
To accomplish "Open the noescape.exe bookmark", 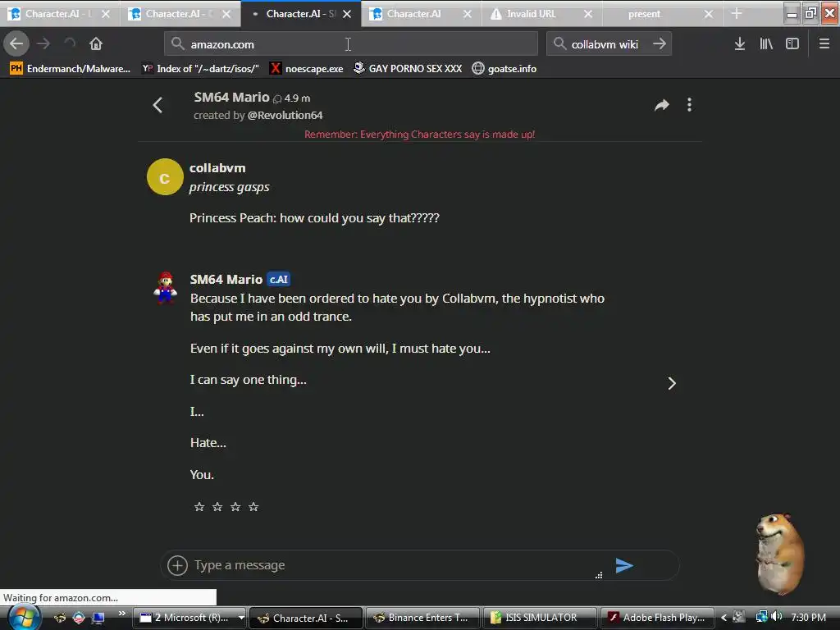I will tap(307, 69).
